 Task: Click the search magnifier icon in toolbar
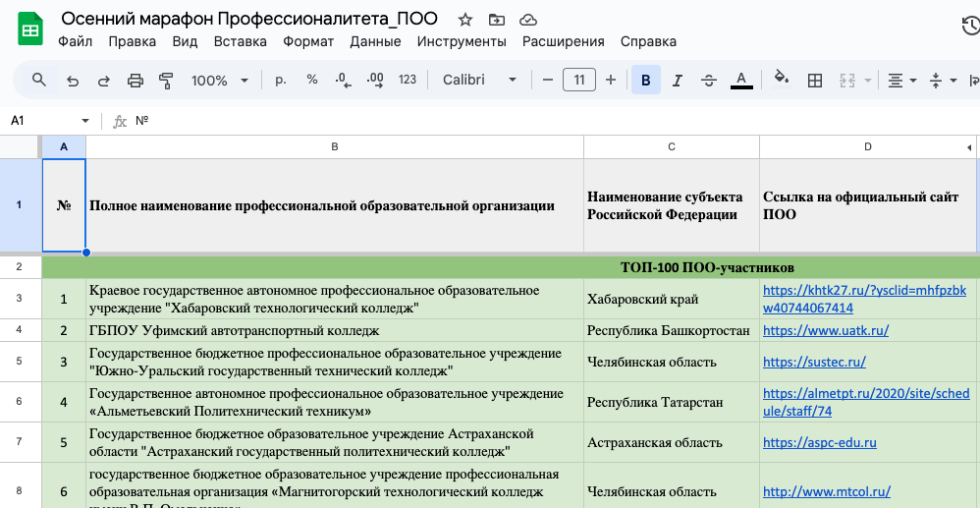point(39,80)
